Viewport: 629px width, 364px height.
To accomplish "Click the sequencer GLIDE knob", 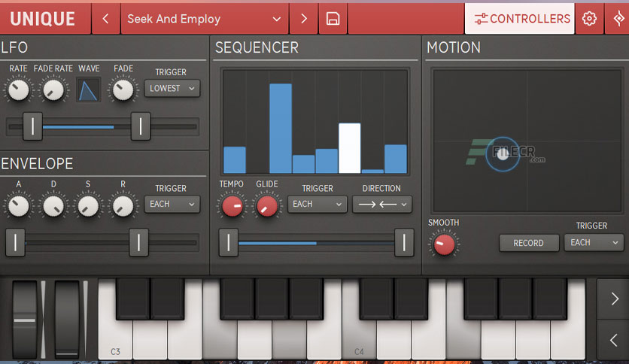I will 267,206.
